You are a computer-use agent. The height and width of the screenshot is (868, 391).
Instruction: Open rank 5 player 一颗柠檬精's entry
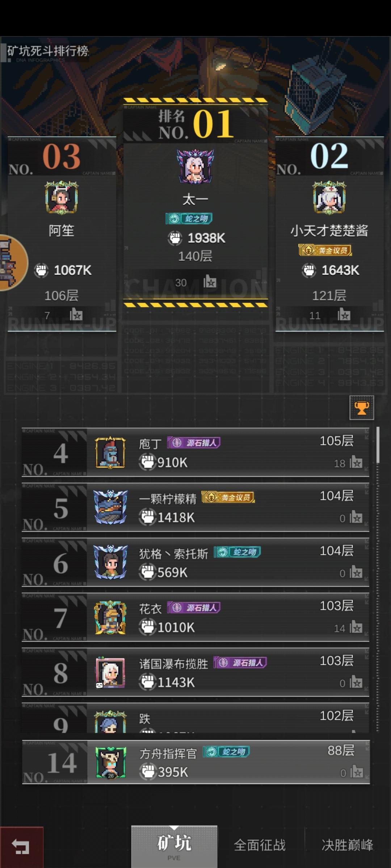coord(195,507)
